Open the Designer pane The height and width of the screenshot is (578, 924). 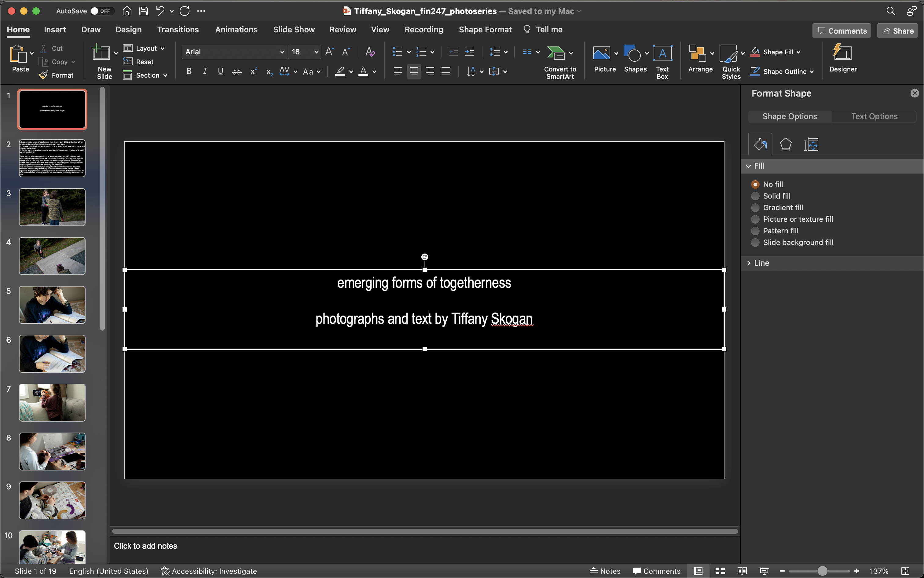(x=843, y=58)
